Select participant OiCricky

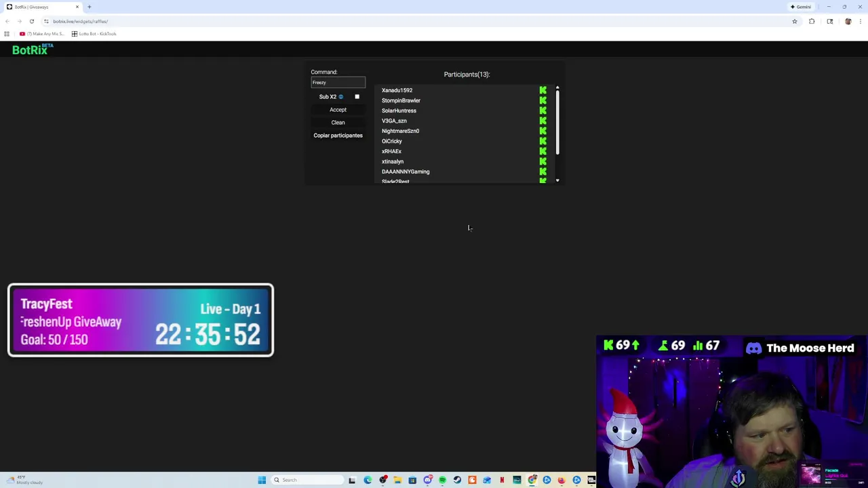pyautogui.click(x=391, y=141)
